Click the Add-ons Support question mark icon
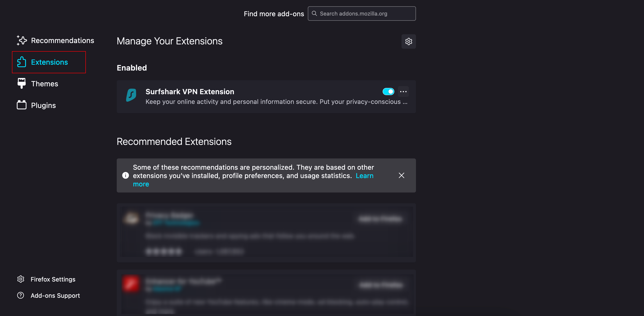Viewport: 644px width, 316px height. [21, 295]
